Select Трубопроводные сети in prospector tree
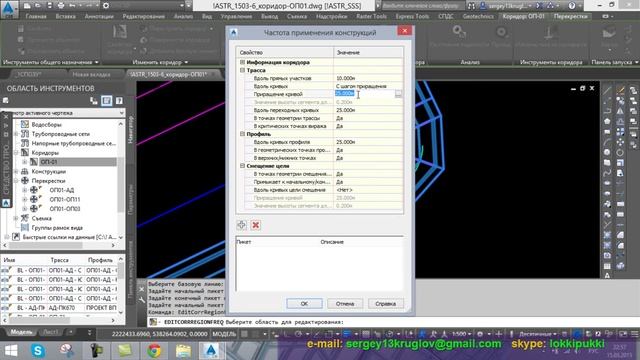The height and width of the screenshot is (360, 640). click(60, 134)
